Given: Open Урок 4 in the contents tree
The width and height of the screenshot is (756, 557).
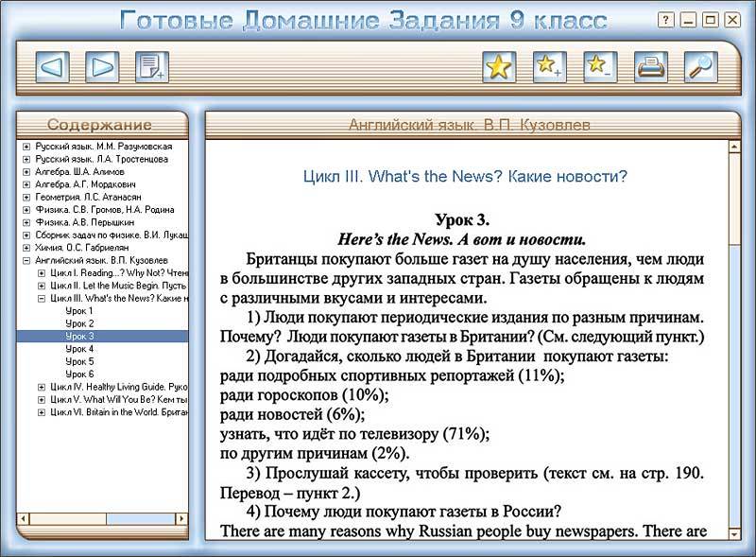Looking at the screenshot, I should pos(79,349).
